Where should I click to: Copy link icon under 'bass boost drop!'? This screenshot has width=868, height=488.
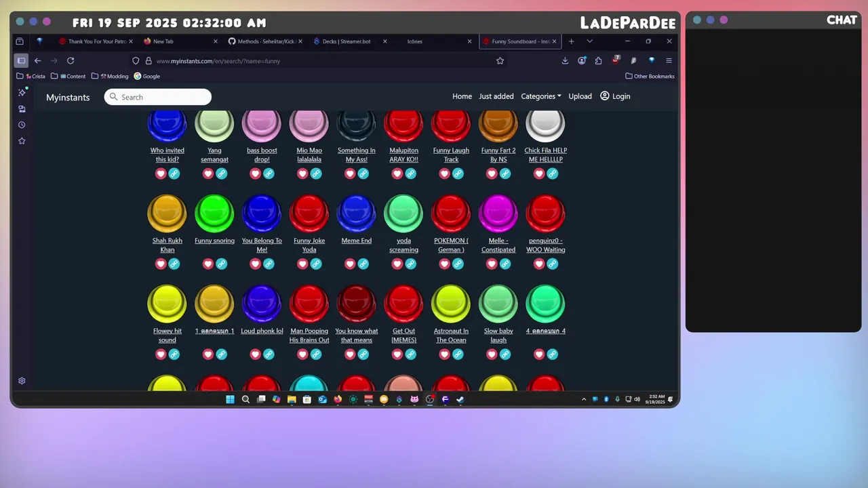point(269,174)
